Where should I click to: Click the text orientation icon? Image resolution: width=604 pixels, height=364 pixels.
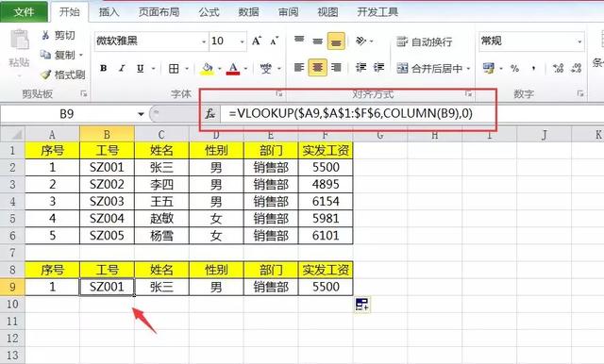click(361, 41)
